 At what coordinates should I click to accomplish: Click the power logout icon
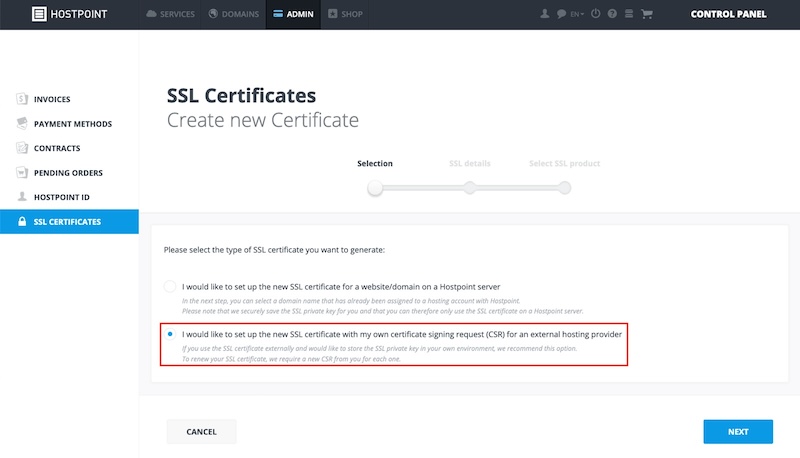[595, 14]
